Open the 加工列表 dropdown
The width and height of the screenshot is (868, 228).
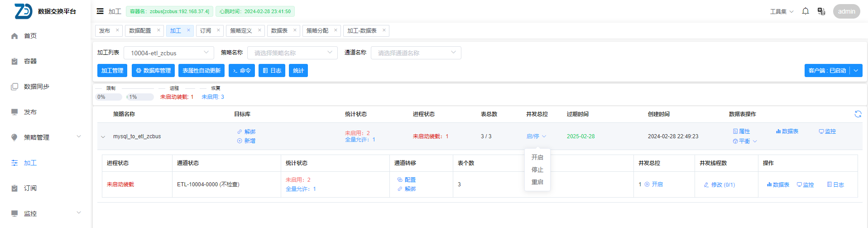(168, 53)
